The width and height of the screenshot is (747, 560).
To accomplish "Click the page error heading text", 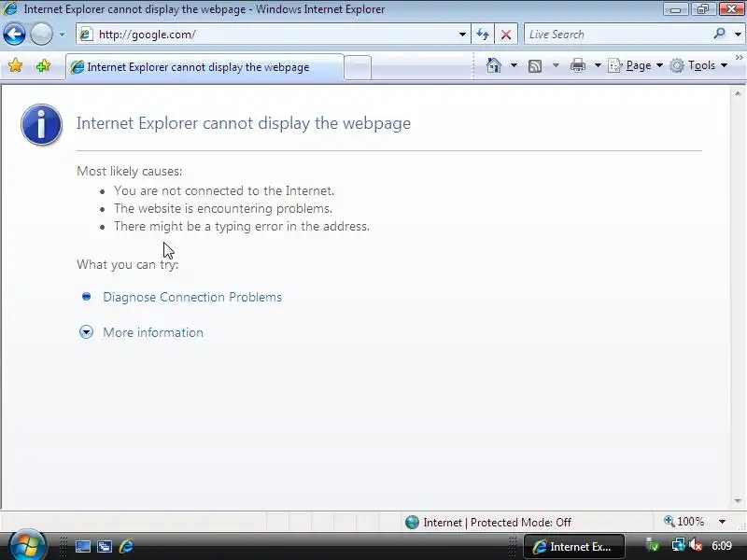I will (244, 123).
